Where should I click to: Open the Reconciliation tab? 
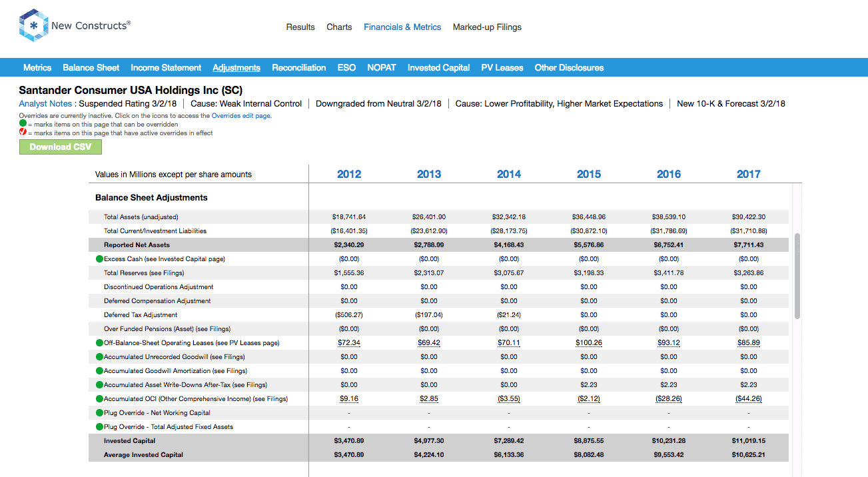coord(299,67)
